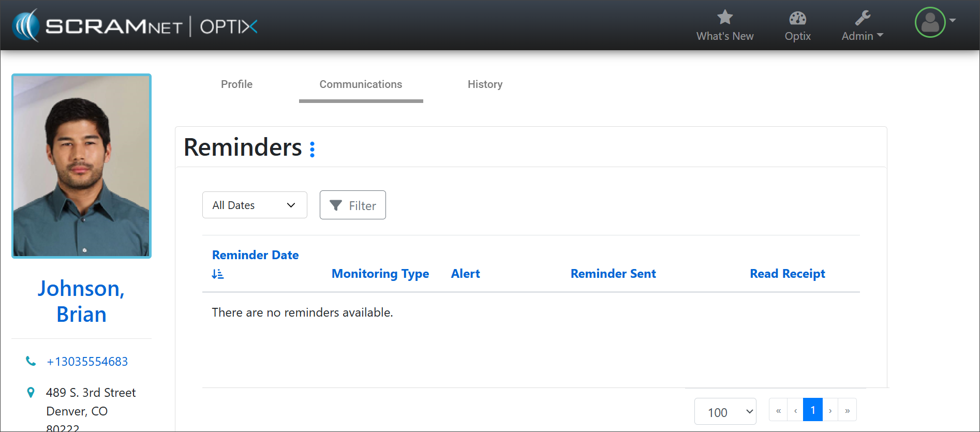Go to the last page of reminders
This screenshot has width=980, height=432.
pos(847,410)
